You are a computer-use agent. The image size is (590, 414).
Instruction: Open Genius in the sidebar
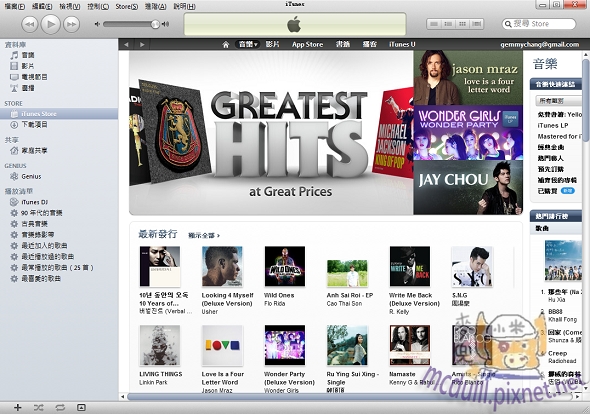pos(31,176)
